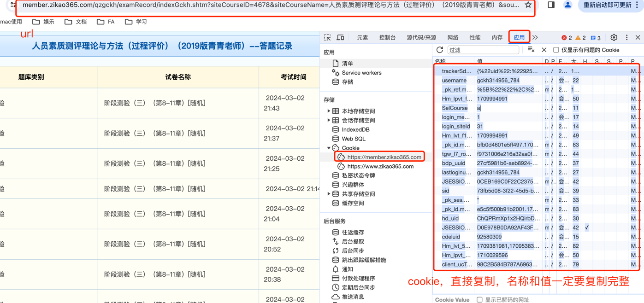This screenshot has height=303, width=644.
Task: Switch to the 网络 tab
Action: point(453,38)
